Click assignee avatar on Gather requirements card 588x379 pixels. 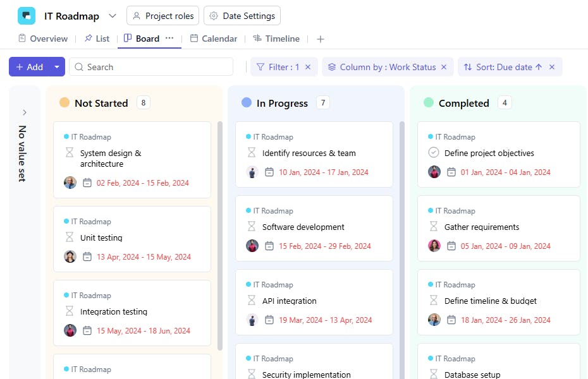[x=434, y=246]
